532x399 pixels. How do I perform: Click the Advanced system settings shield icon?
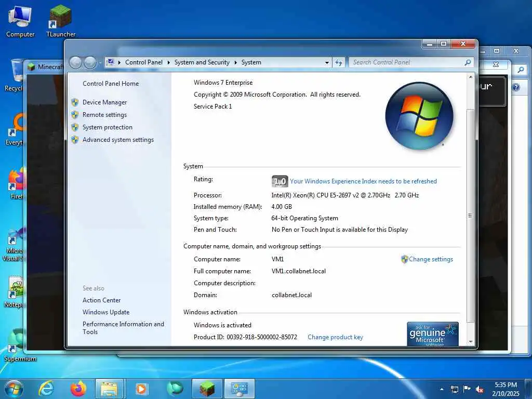(x=75, y=140)
